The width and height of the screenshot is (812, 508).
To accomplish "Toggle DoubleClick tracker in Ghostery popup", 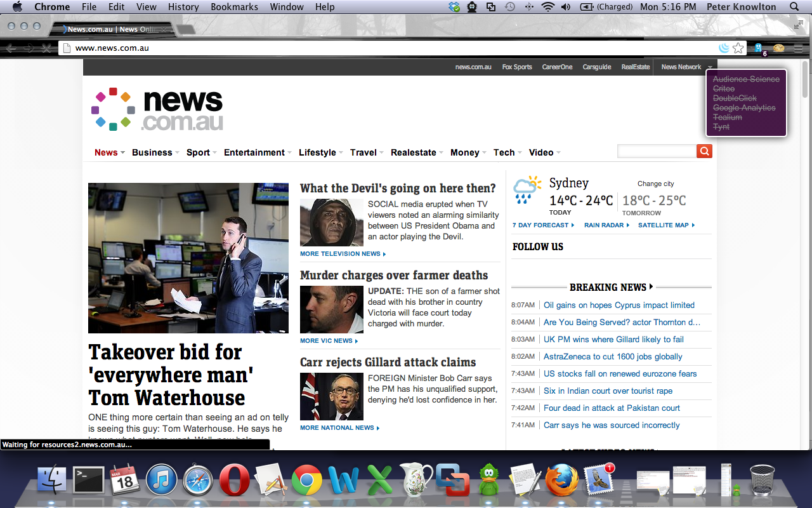I will point(735,98).
